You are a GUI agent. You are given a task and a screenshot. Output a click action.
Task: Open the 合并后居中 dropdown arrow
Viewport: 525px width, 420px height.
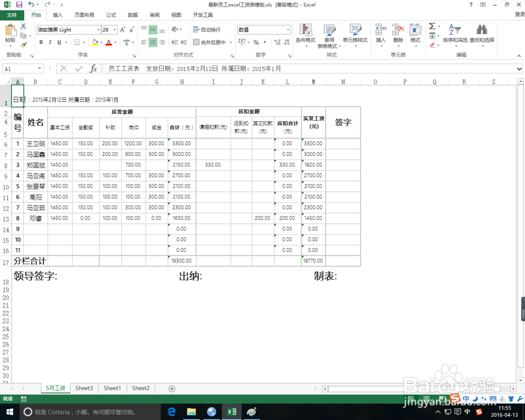[x=230, y=42]
